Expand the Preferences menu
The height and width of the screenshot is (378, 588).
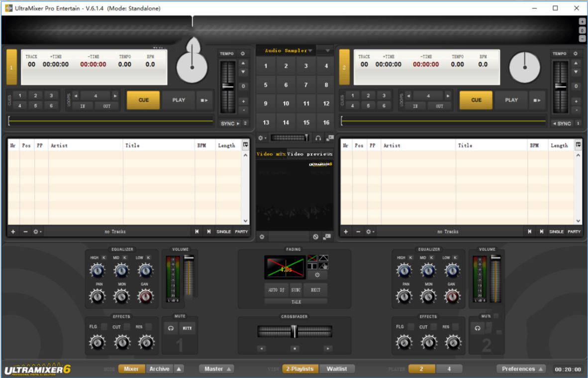pos(521,369)
